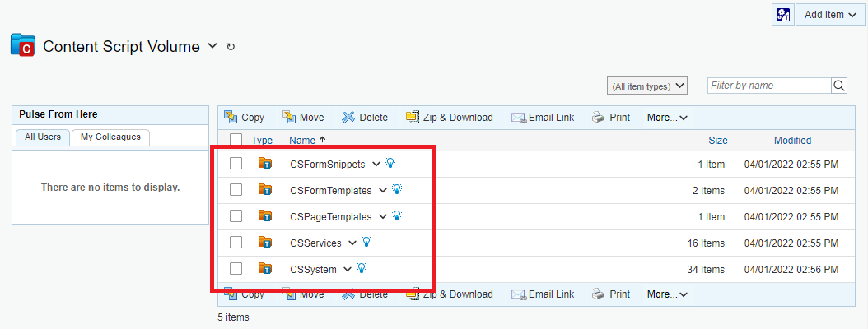Expand the CSFormTemplates functions menu arrow
868x329 pixels.
tap(382, 190)
